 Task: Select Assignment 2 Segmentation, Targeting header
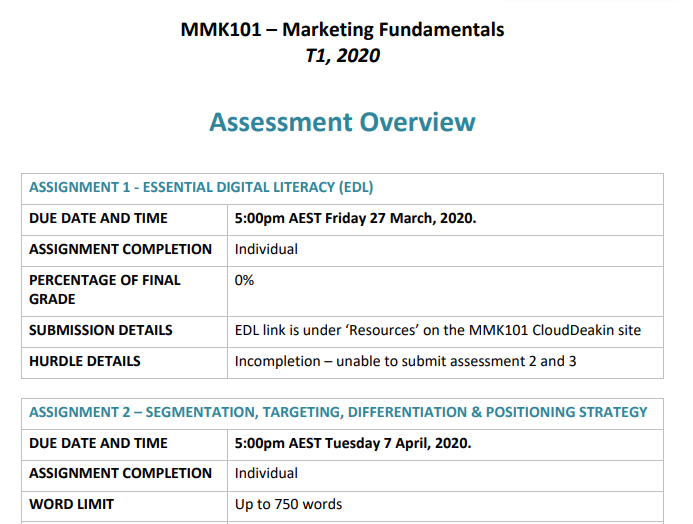click(338, 412)
